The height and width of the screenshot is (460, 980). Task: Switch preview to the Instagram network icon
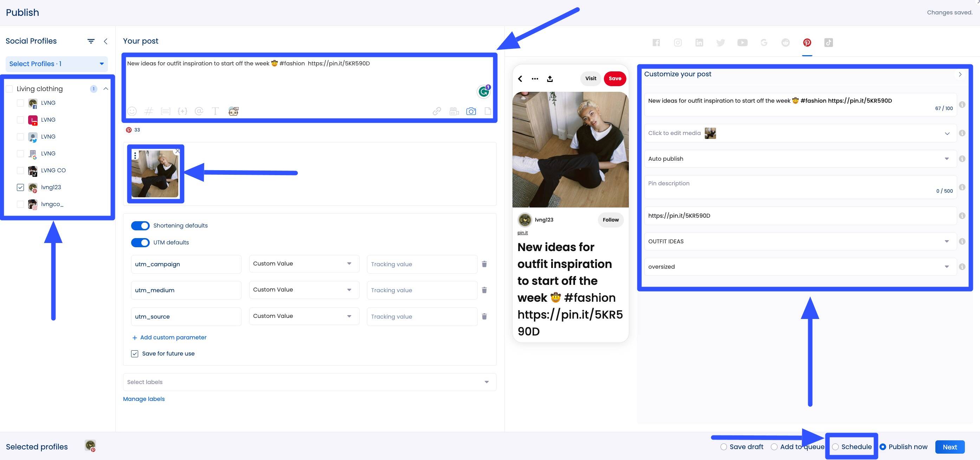coord(678,43)
